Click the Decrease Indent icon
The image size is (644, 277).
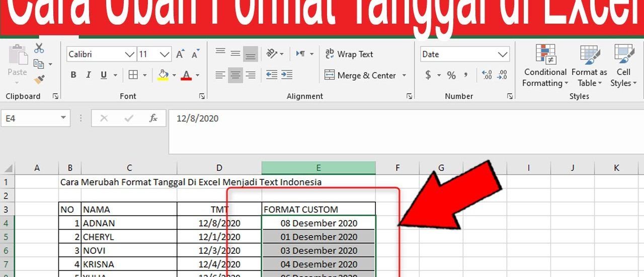[x=272, y=75]
